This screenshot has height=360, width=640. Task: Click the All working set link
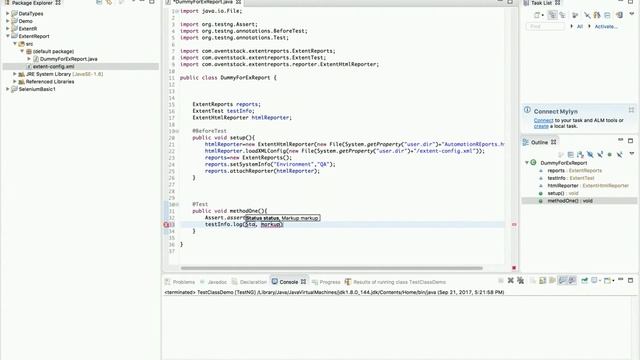click(580, 27)
